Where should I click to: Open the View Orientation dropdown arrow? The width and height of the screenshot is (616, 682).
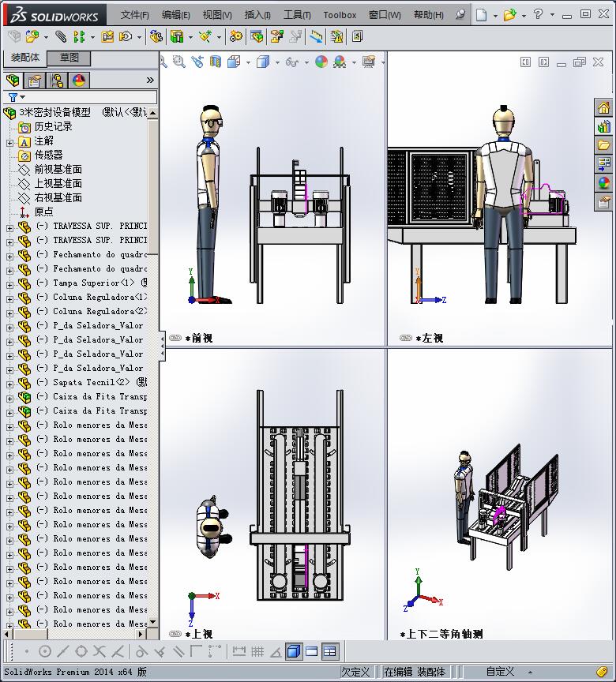click(249, 62)
